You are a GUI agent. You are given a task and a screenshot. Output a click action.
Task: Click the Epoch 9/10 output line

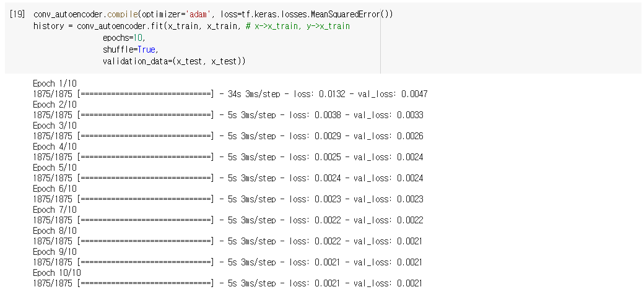54,252
